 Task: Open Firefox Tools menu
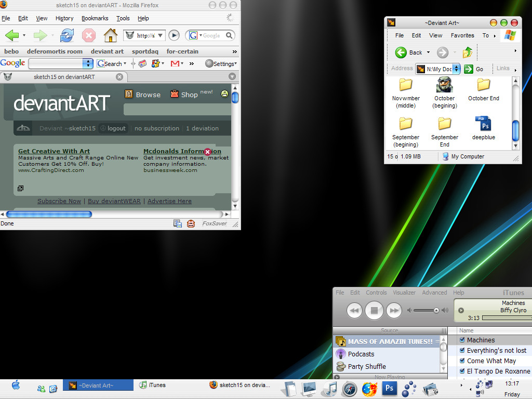tap(123, 18)
